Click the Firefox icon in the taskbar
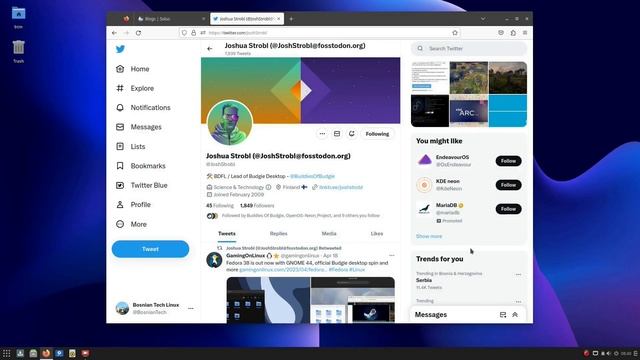 (46, 353)
